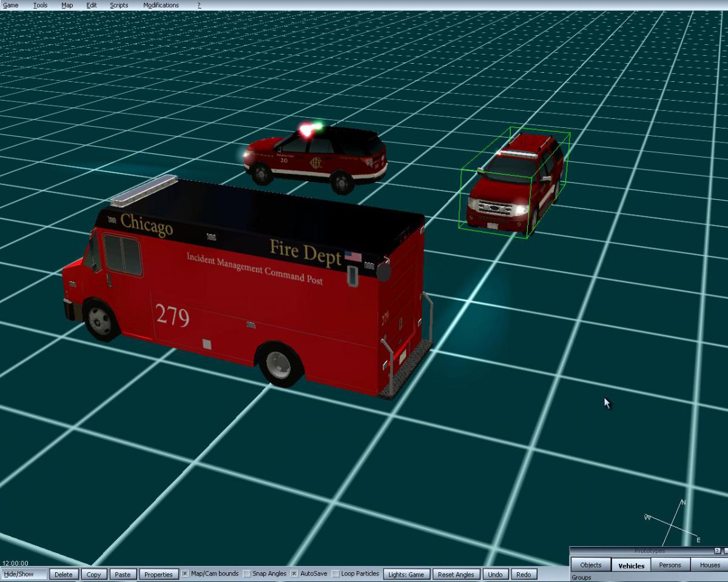Open the Houses tab
Viewport: 728px width, 582px height.
point(710,565)
